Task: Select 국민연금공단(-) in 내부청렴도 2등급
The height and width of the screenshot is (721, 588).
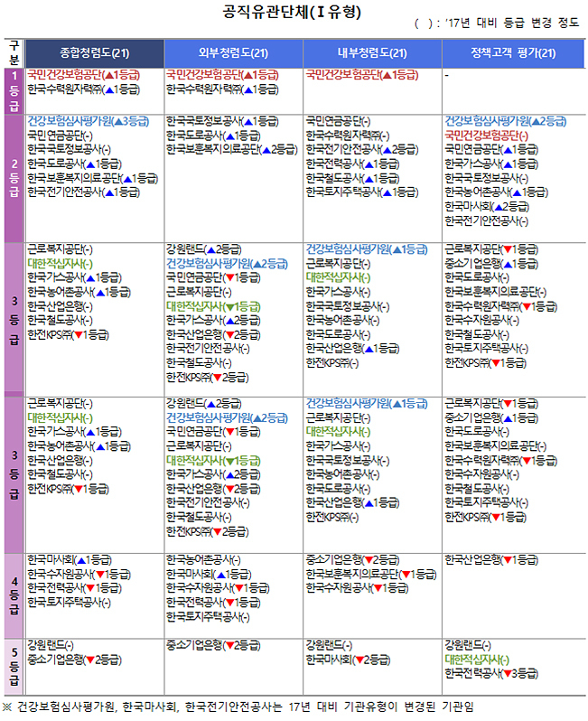Action: tap(339, 121)
